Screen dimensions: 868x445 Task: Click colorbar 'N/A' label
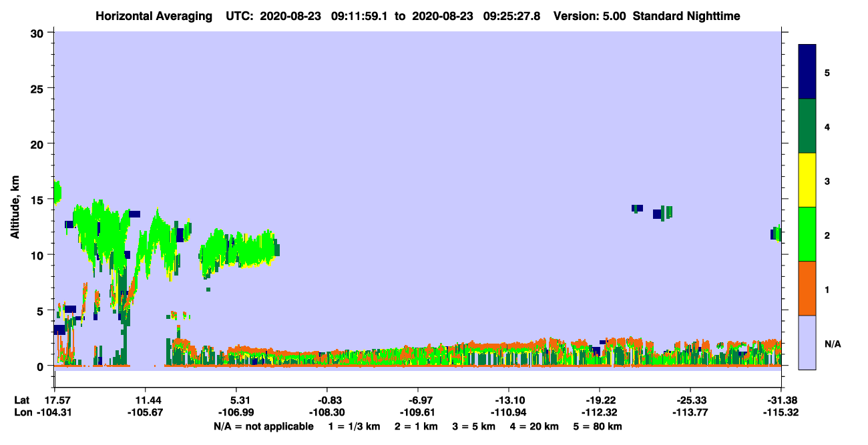pyautogui.click(x=832, y=344)
